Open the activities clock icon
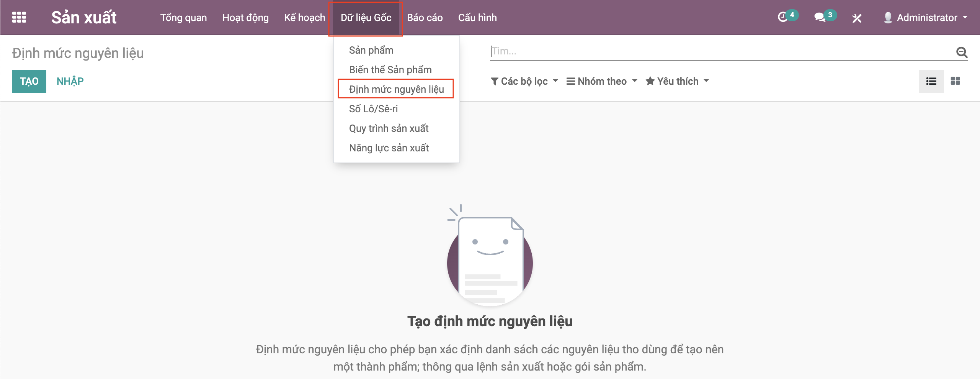The width and height of the screenshot is (980, 379). [x=783, y=18]
